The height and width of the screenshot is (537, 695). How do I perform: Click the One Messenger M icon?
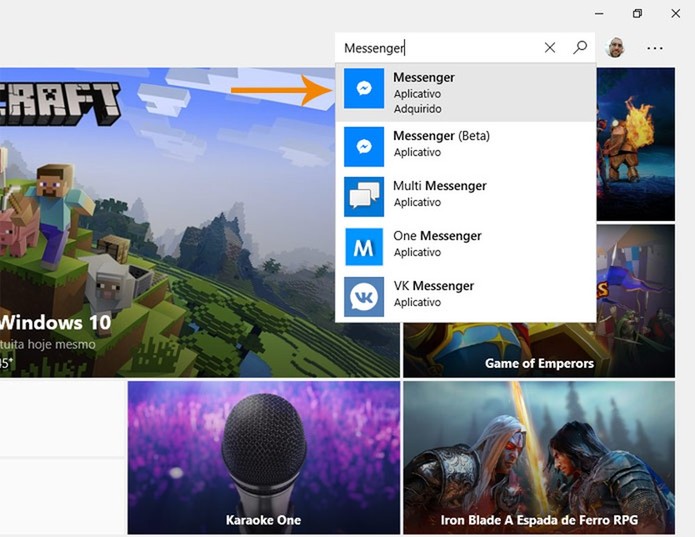pyautogui.click(x=364, y=247)
